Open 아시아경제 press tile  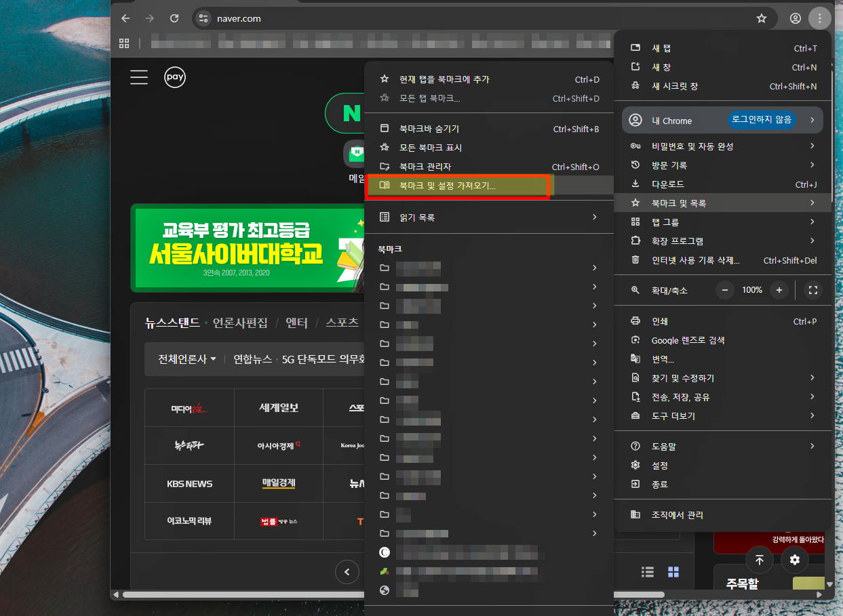point(279,446)
